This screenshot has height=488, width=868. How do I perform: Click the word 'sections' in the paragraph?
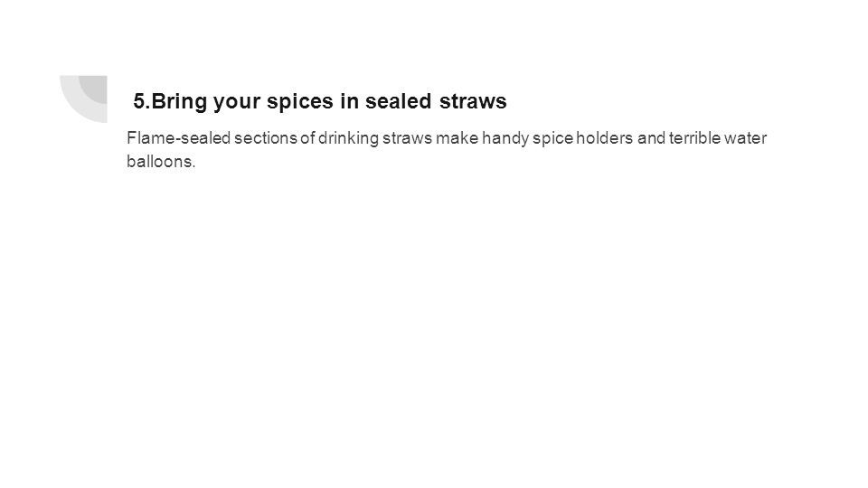tap(266, 137)
